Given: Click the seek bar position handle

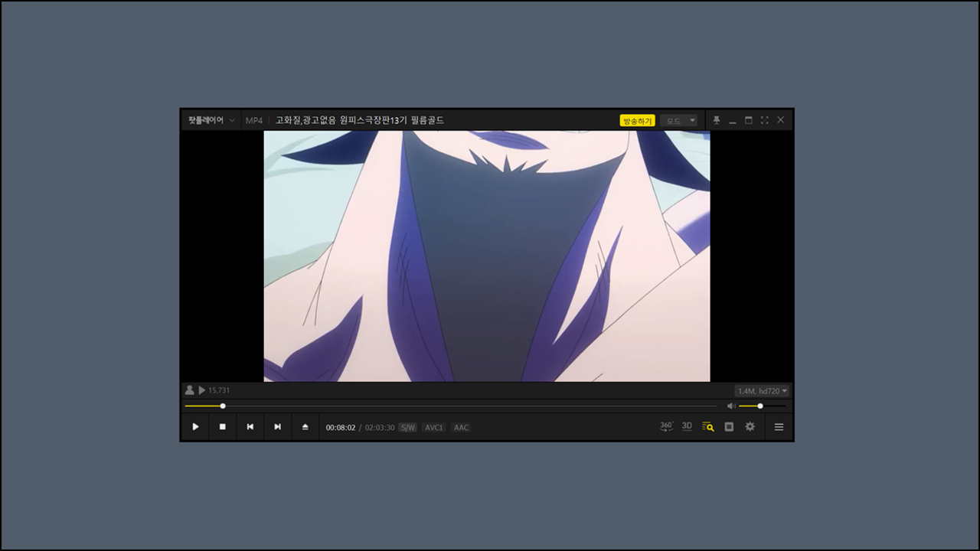Looking at the screenshot, I should click(x=223, y=406).
